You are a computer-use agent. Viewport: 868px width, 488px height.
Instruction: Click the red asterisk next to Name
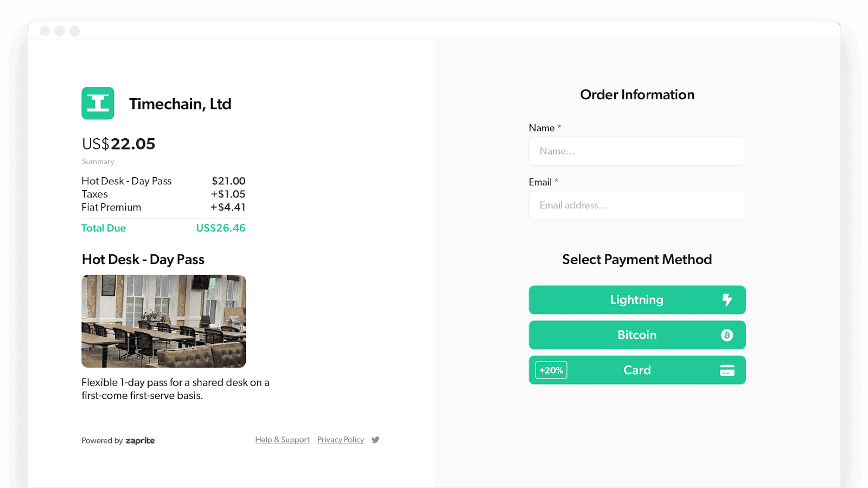point(559,125)
